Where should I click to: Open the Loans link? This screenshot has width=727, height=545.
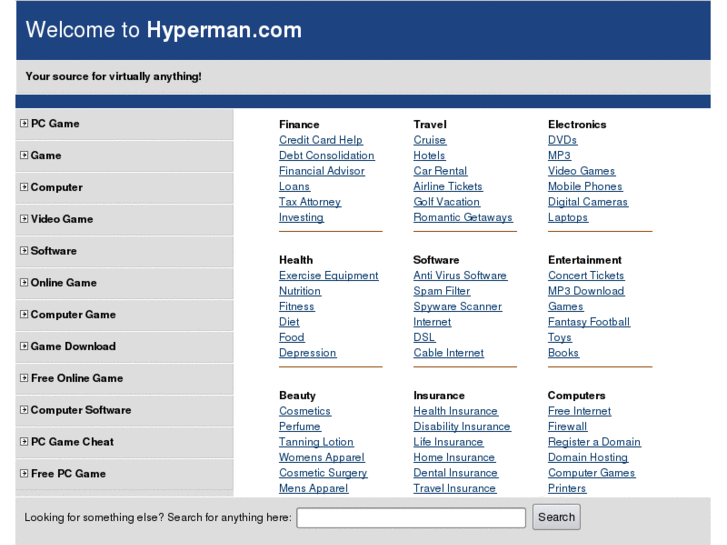tap(294, 186)
